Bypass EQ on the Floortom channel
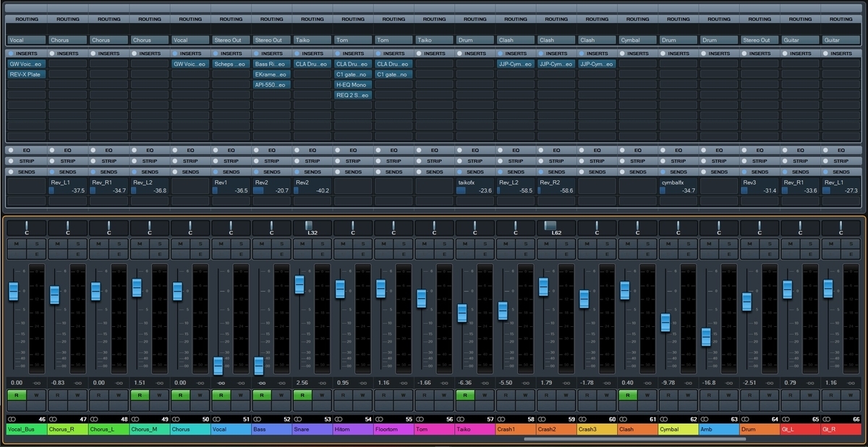This screenshot has height=447, width=868. (378, 150)
